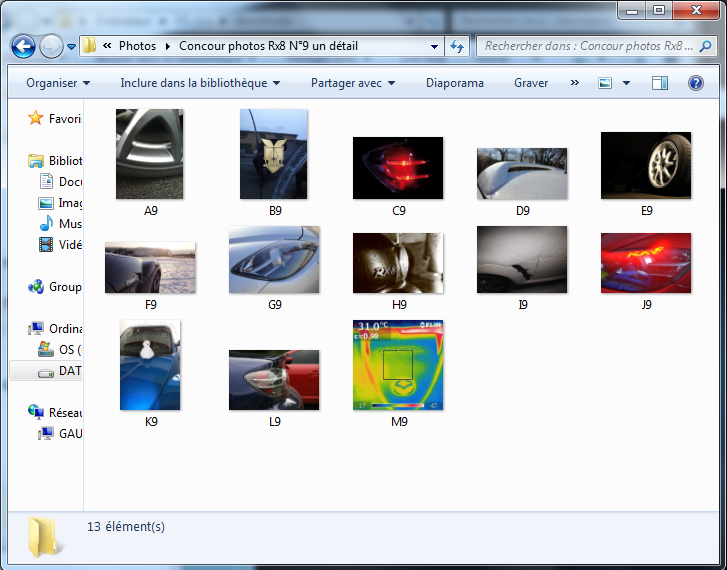727x570 pixels.
Task: Open the view options dropdown arrow
Action: [626, 83]
